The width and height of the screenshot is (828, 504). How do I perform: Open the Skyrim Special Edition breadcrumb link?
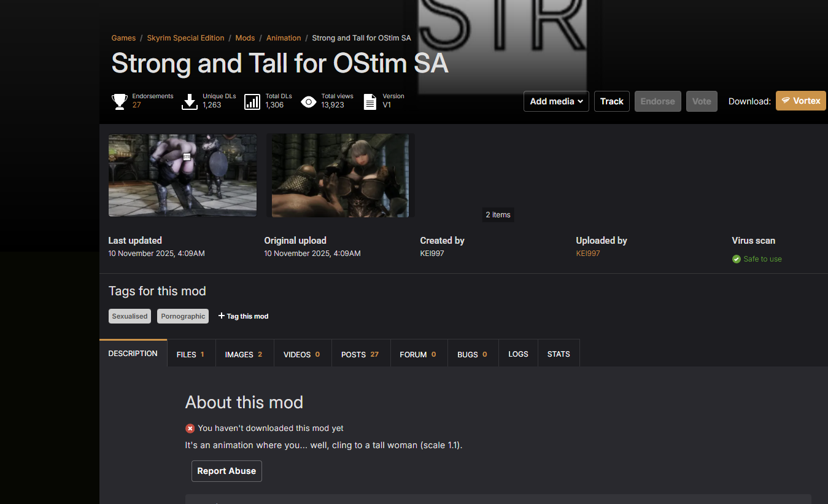185,38
